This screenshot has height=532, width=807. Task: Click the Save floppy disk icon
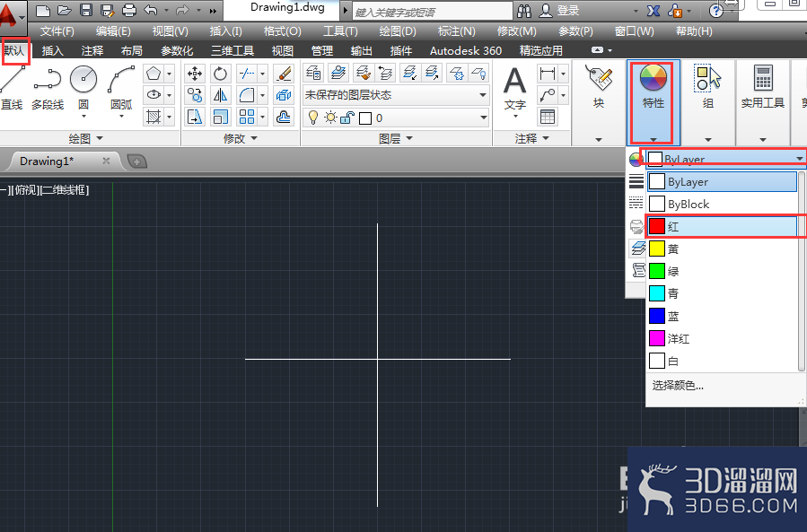(86, 10)
